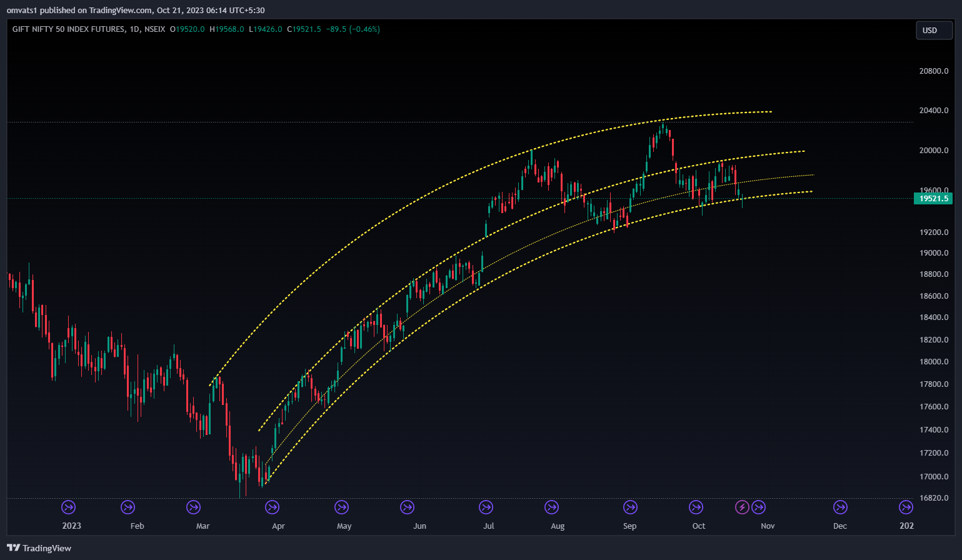Click the Dec label on time axis
The image size is (962, 560).
[x=840, y=526]
